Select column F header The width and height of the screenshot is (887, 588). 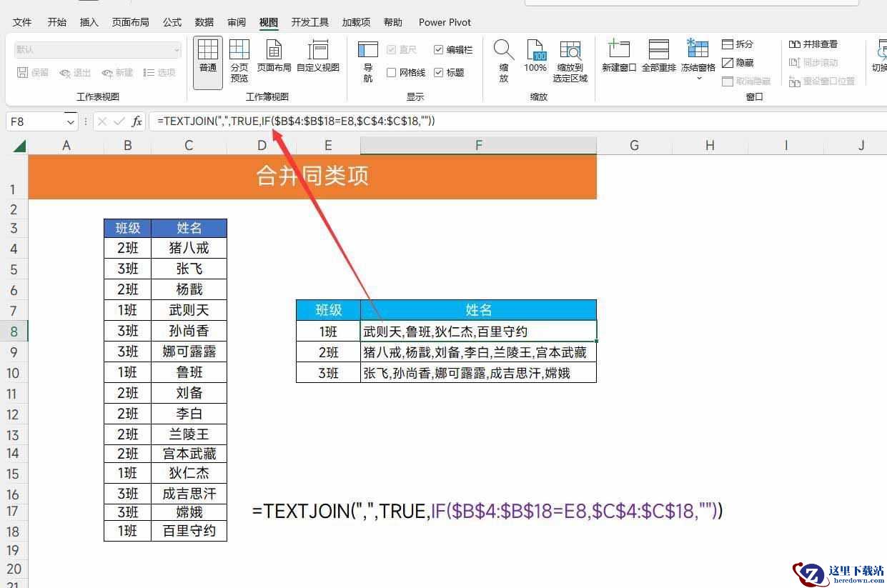pyautogui.click(x=478, y=146)
